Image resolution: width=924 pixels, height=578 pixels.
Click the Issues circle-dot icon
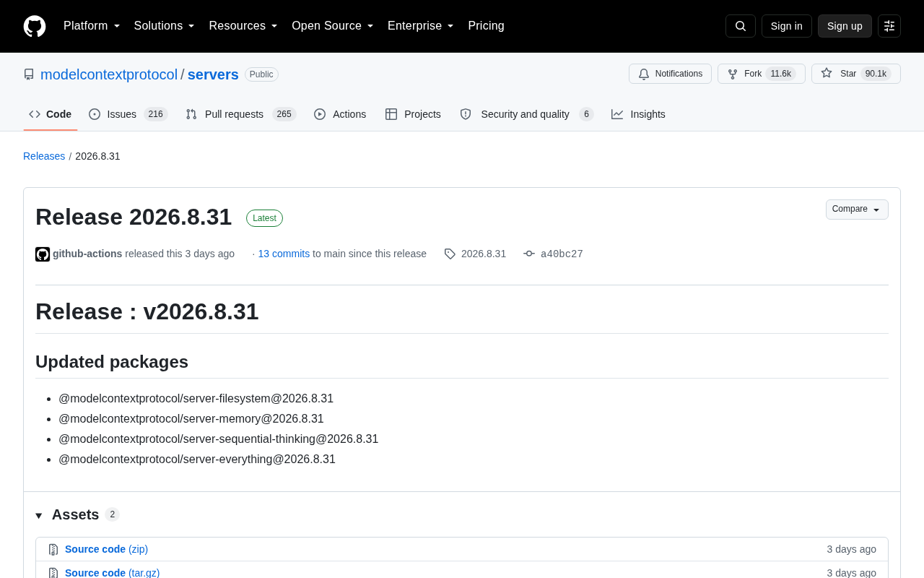[95, 114]
